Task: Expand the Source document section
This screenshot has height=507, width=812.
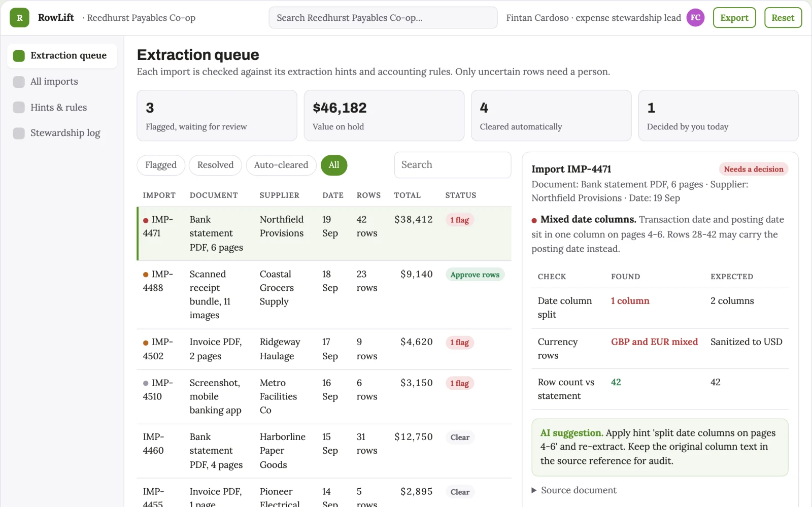Action: coord(574,490)
